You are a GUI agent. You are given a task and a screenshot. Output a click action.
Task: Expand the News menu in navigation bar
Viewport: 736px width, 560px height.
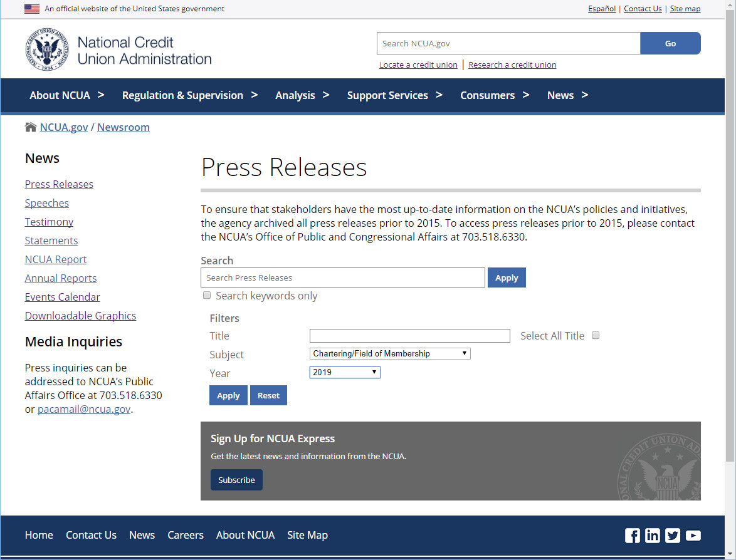[567, 95]
